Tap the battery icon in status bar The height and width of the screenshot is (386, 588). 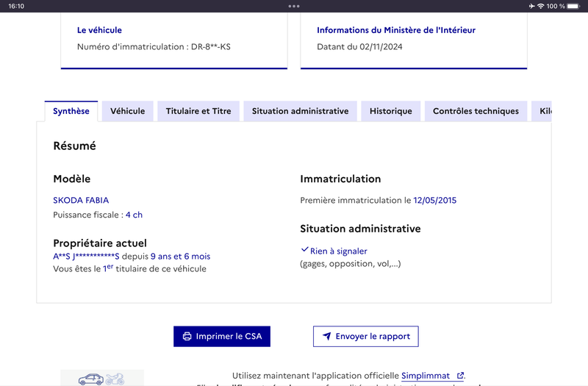(x=574, y=6)
